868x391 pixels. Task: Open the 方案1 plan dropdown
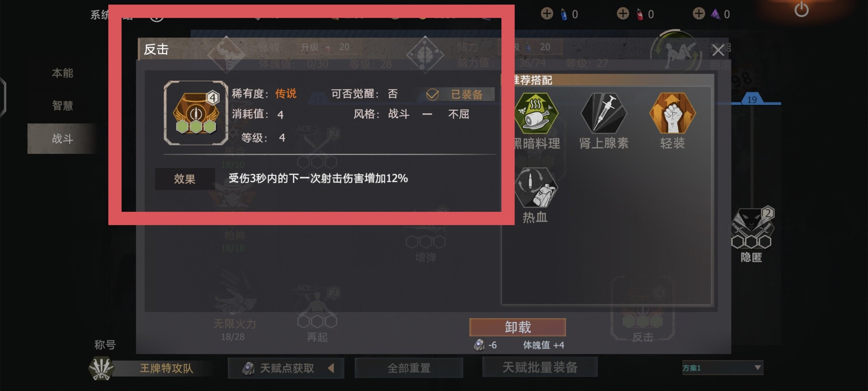coord(722,368)
